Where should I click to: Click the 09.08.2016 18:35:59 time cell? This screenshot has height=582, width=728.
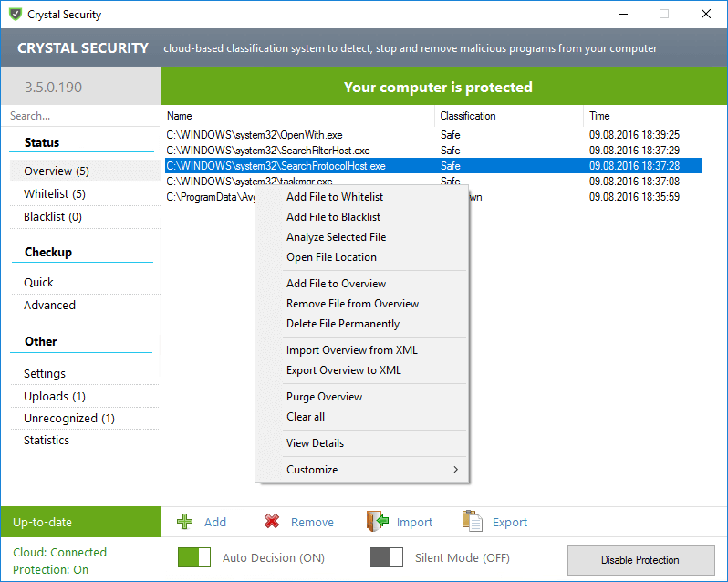(x=634, y=197)
